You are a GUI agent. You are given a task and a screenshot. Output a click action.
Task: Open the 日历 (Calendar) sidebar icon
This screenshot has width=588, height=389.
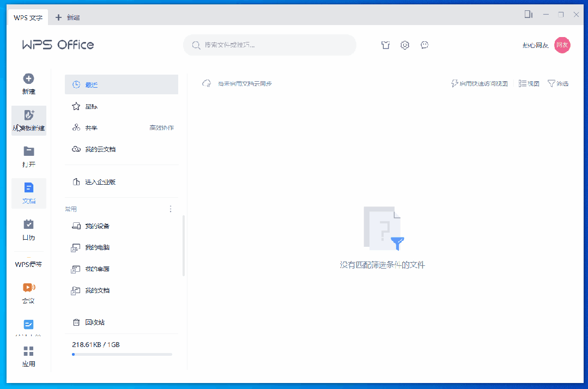tap(29, 224)
